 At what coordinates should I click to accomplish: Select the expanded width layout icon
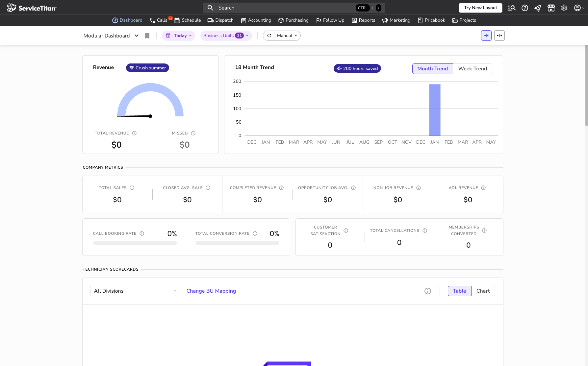[x=499, y=36]
